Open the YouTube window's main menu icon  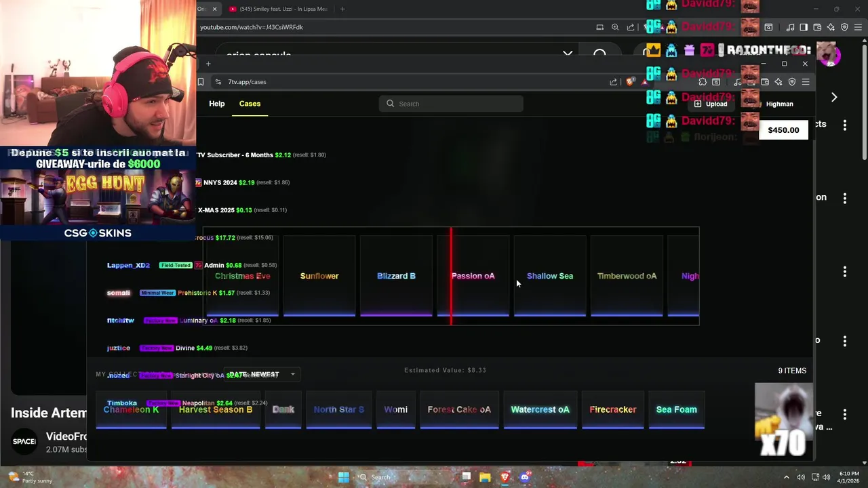858,27
